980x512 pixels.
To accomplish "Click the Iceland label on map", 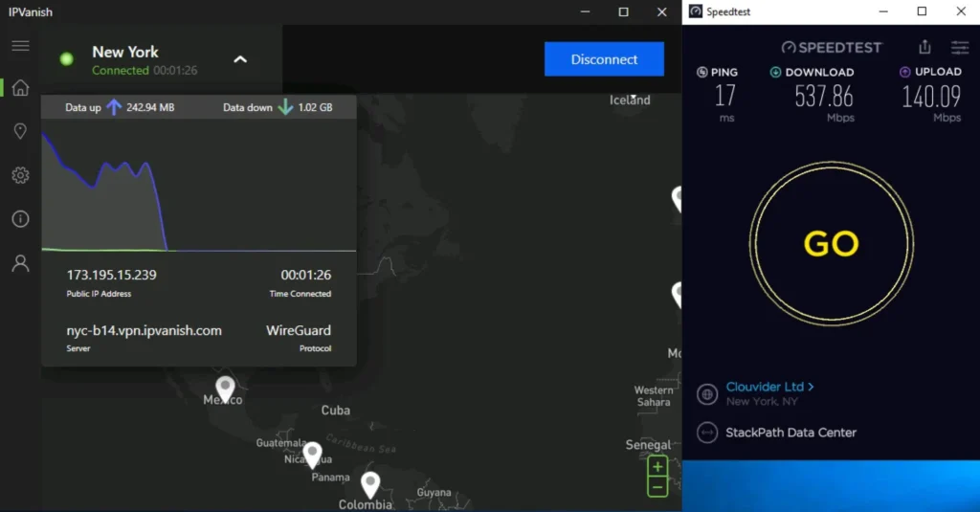I will coord(630,100).
